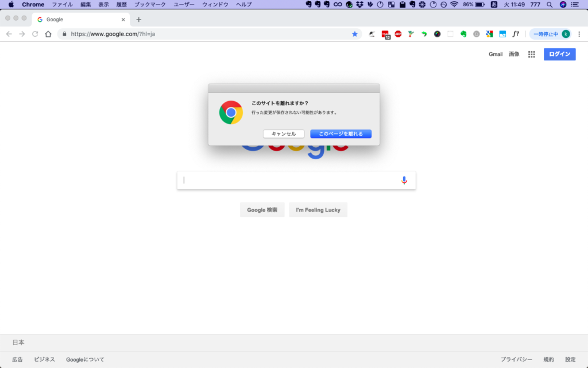Image resolution: width=588 pixels, height=368 pixels.
Task: Open the Japanese input source menu
Action: 494,5
